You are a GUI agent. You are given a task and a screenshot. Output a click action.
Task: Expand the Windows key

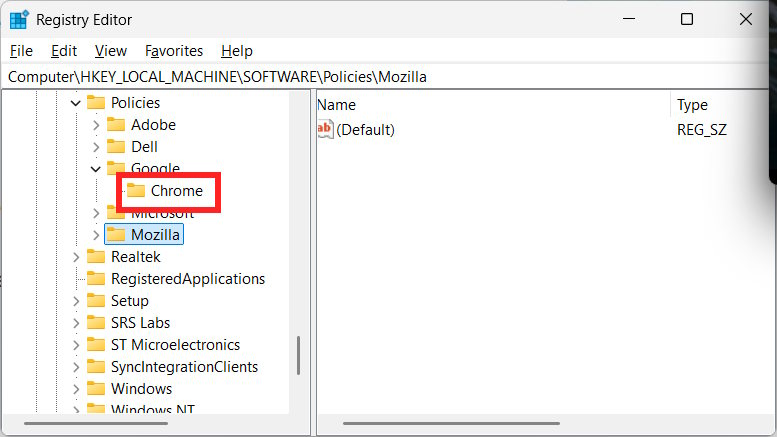[76, 389]
